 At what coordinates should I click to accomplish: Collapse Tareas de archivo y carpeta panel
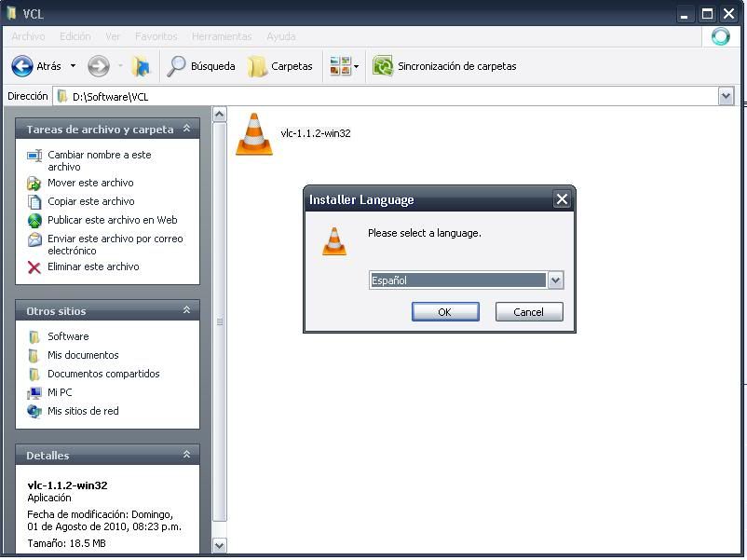(186, 130)
